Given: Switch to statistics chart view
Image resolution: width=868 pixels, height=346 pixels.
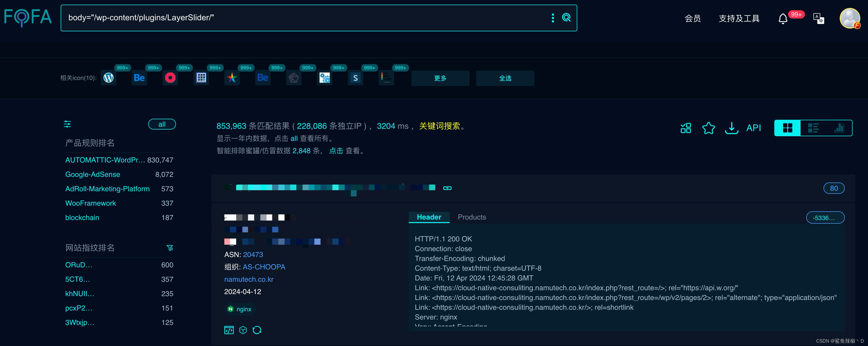Looking at the screenshot, I should tap(839, 128).
